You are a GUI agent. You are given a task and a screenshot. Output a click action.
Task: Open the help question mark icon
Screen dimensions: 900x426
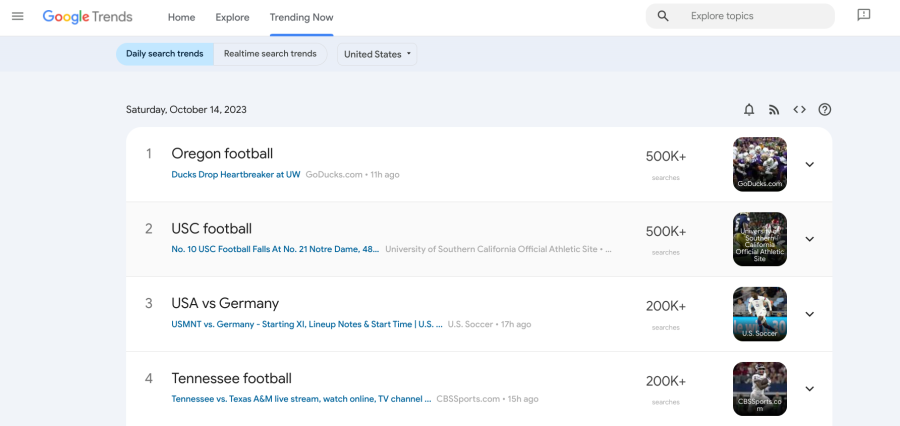(x=825, y=110)
